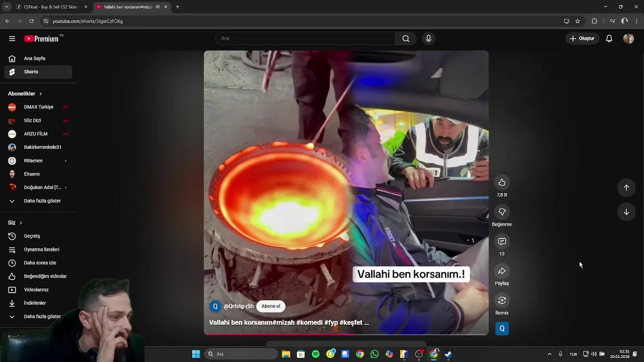Viewport: 644px width, 362px height.
Task: Open a new browser tab
Action: 178,7
